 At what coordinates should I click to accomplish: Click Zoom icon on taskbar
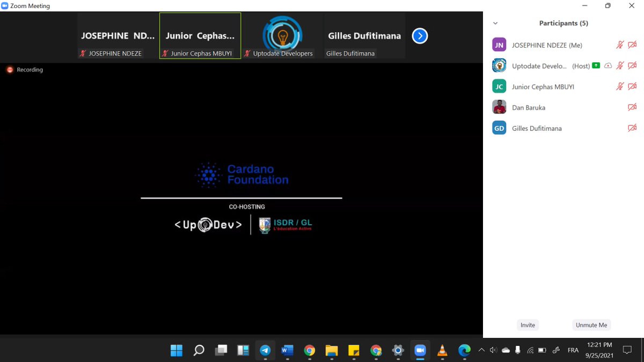420,351
